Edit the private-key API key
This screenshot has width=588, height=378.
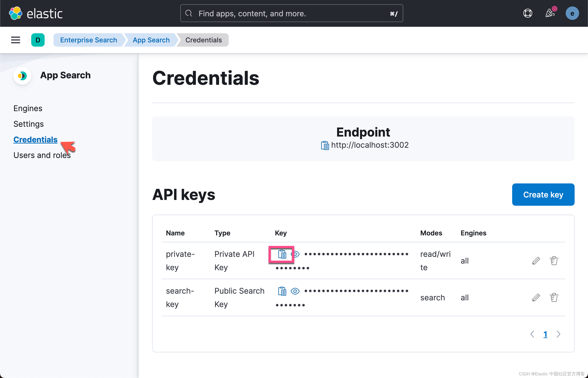536,261
